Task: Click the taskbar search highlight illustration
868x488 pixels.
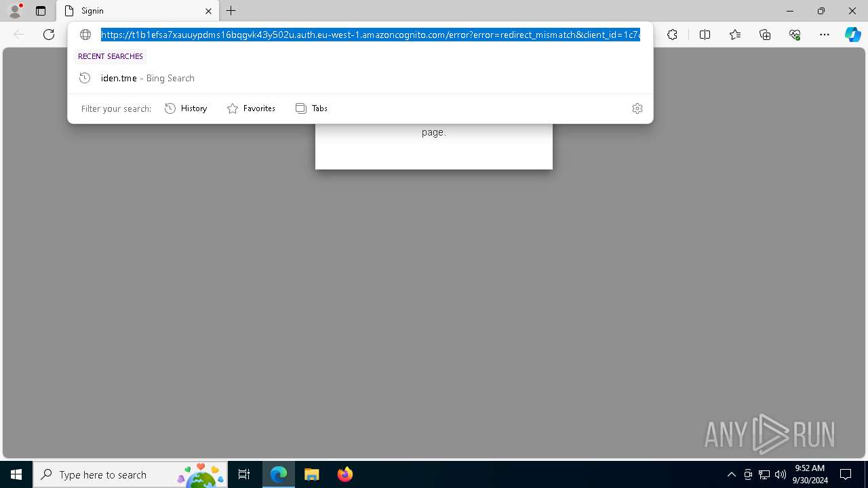Action: (201, 474)
